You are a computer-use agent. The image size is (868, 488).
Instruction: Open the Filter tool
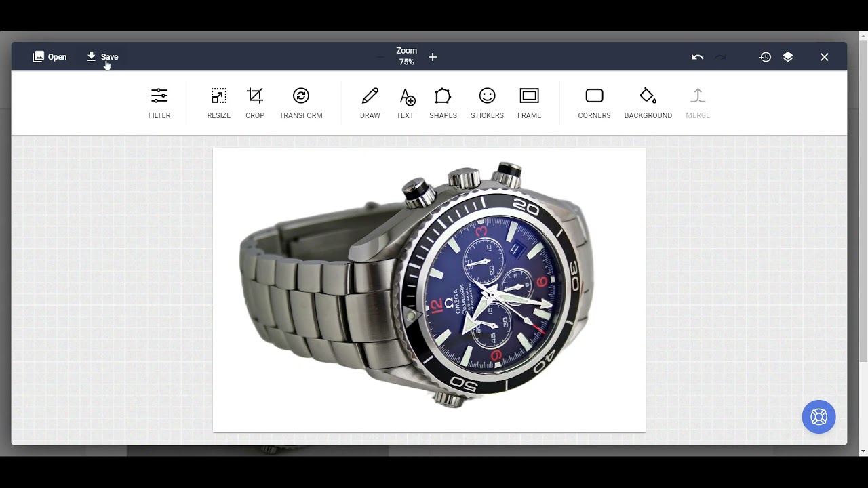[159, 104]
